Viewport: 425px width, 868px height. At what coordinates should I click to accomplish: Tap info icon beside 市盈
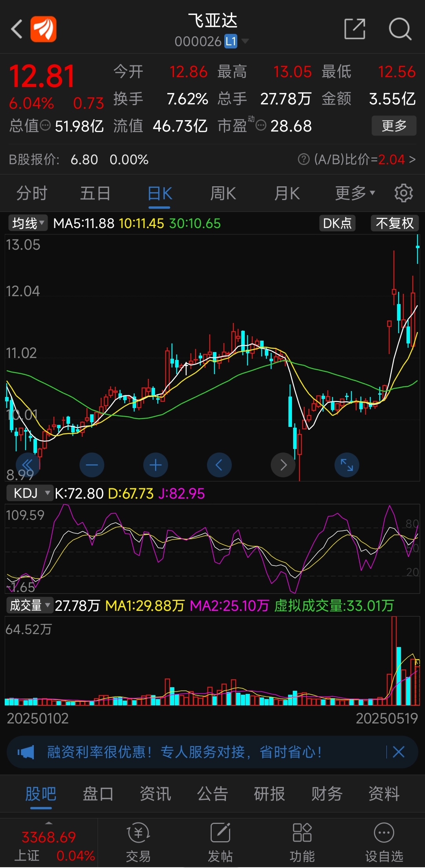(x=261, y=126)
